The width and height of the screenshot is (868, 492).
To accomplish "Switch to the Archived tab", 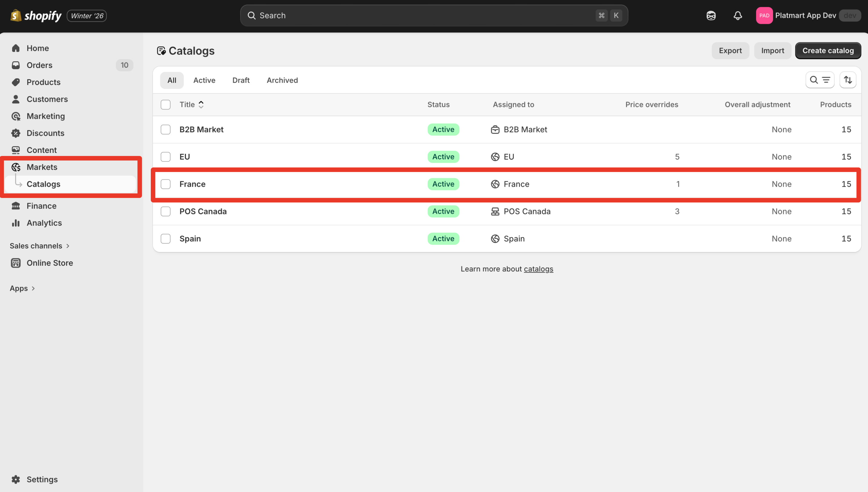I will tap(282, 80).
